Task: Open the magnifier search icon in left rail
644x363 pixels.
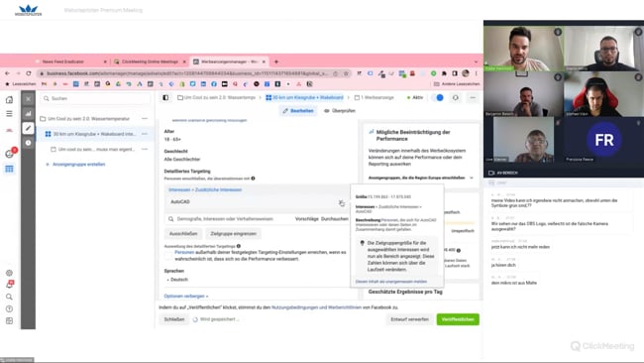Action: coord(9,297)
